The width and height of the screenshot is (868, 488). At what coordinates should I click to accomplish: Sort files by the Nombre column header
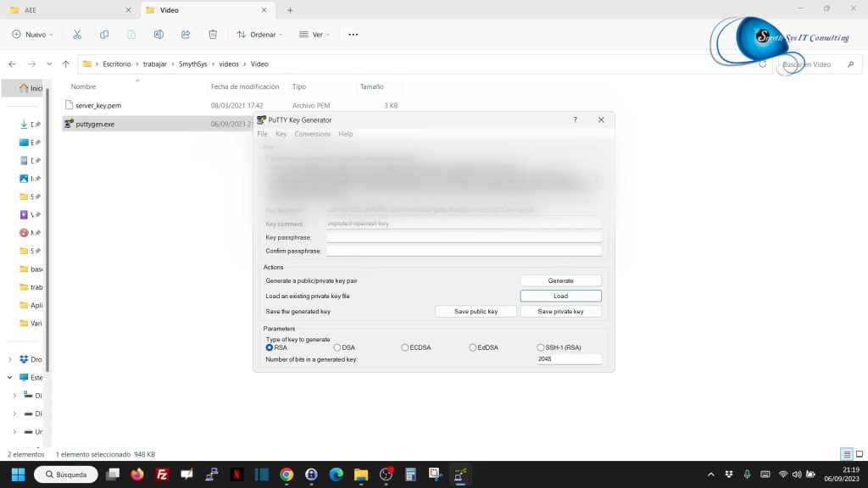[83, 86]
